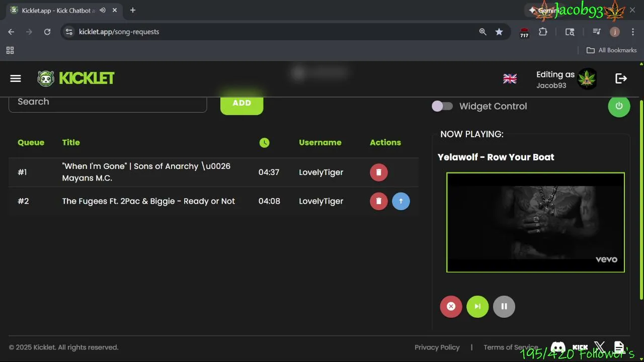Image resolution: width=644 pixels, height=362 pixels.
Task: Change language via UK flag icon
Action: tap(510, 79)
